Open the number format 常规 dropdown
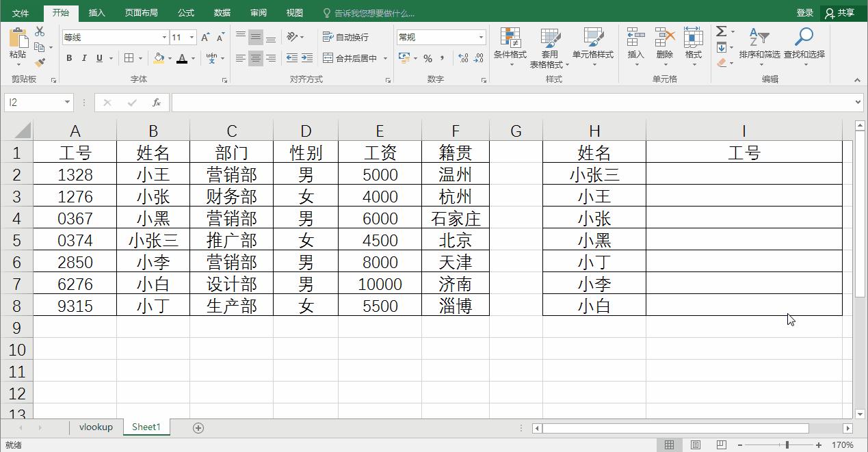The height and width of the screenshot is (452, 868). [x=481, y=36]
